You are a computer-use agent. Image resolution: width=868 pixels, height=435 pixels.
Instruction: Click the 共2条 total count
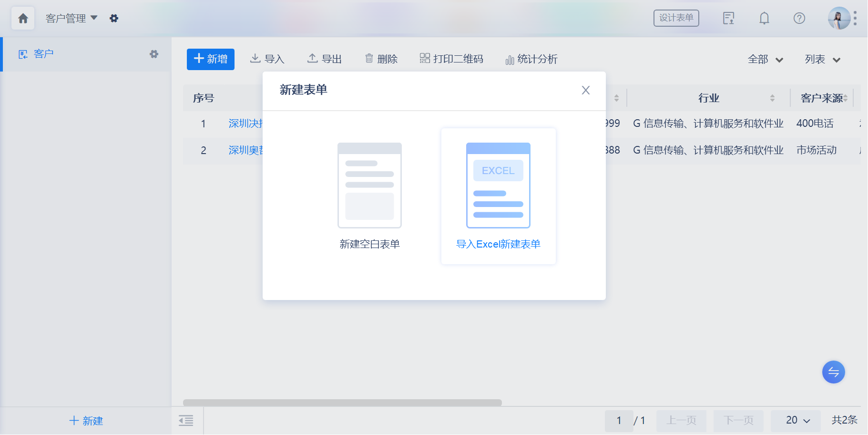coord(844,420)
